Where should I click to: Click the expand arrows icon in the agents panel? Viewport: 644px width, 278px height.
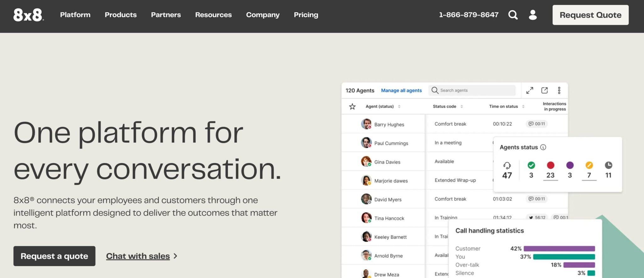pos(530,90)
